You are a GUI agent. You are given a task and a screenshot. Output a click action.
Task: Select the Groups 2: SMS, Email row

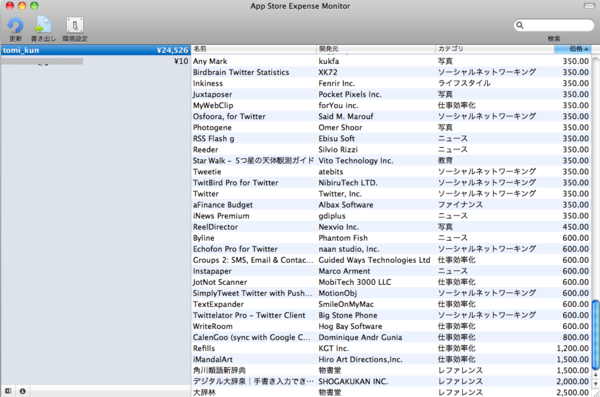(391, 260)
